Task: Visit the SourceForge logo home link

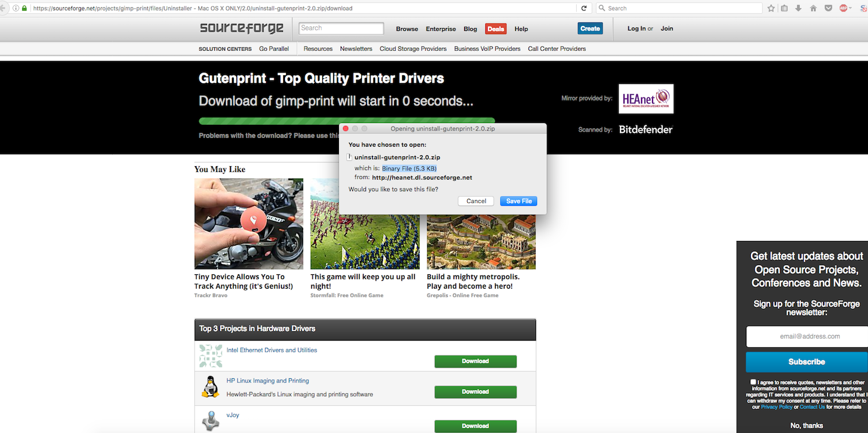Action: [242, 28]
